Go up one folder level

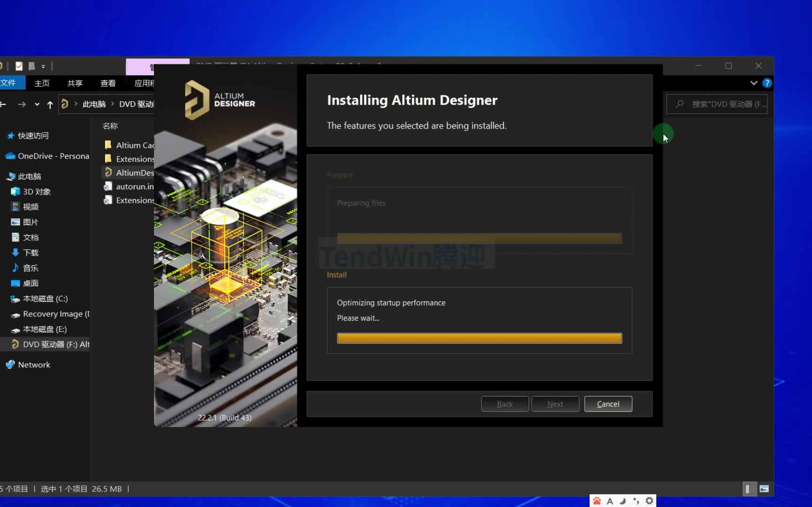(x=50, y=104)
